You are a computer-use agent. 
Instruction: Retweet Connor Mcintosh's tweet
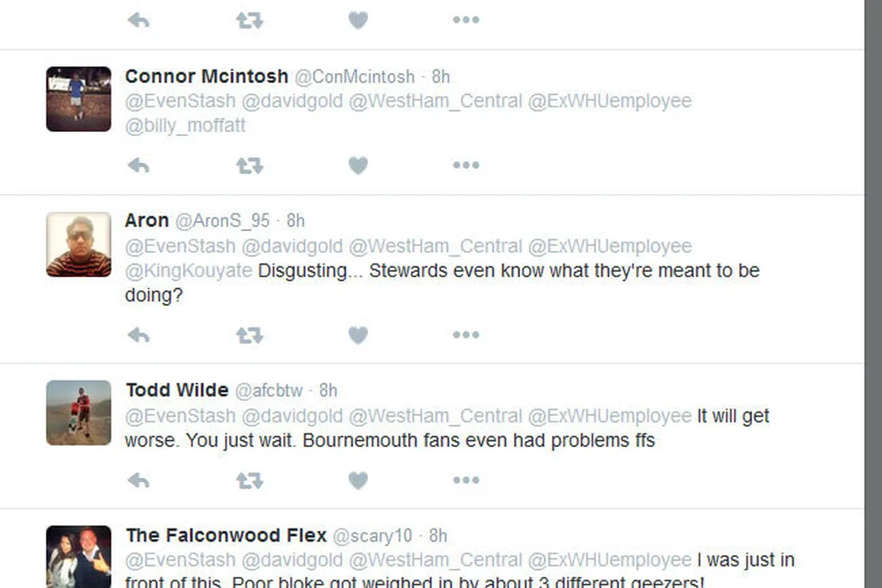[249, 165]
